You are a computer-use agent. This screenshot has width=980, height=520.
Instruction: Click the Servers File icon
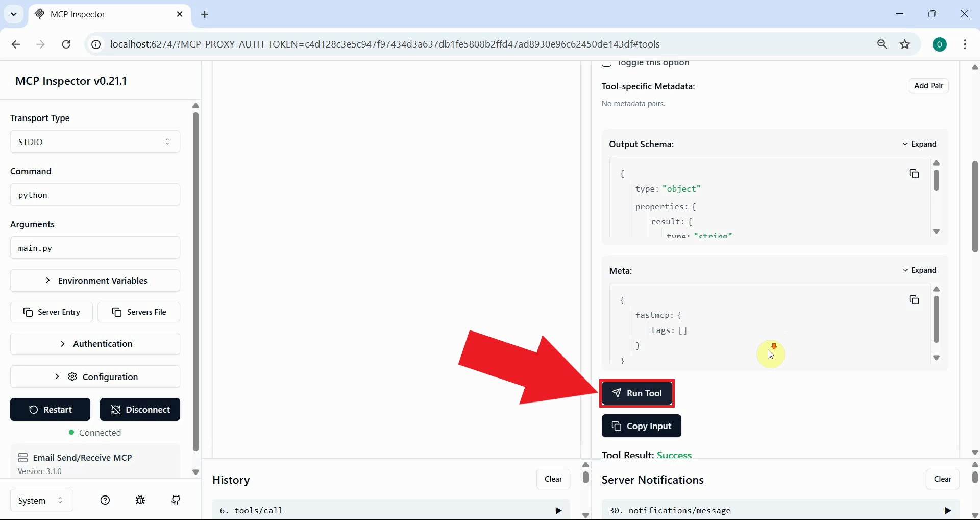[117, 312]
